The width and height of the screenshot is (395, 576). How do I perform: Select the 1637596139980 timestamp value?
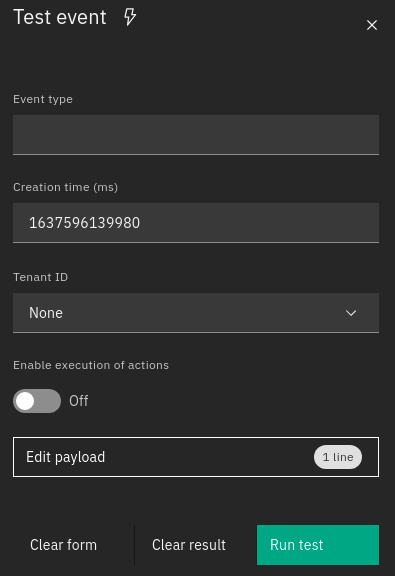coord(85,223)
